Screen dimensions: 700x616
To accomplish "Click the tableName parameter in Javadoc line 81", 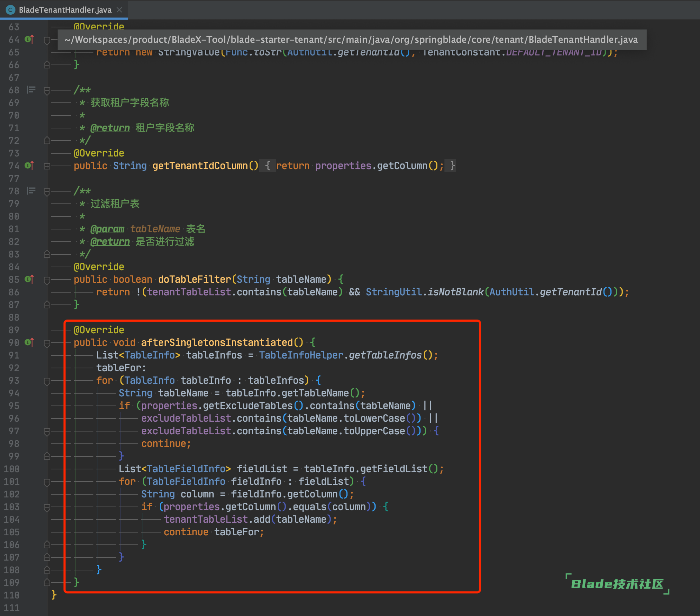I will [155, 229].
